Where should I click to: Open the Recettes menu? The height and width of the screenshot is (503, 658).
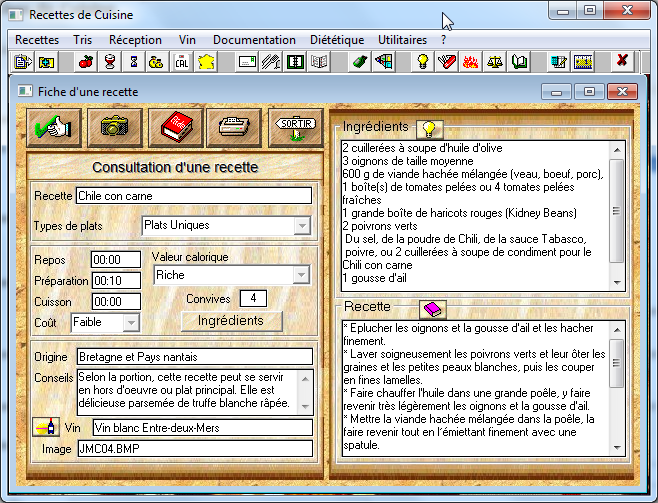37,40
